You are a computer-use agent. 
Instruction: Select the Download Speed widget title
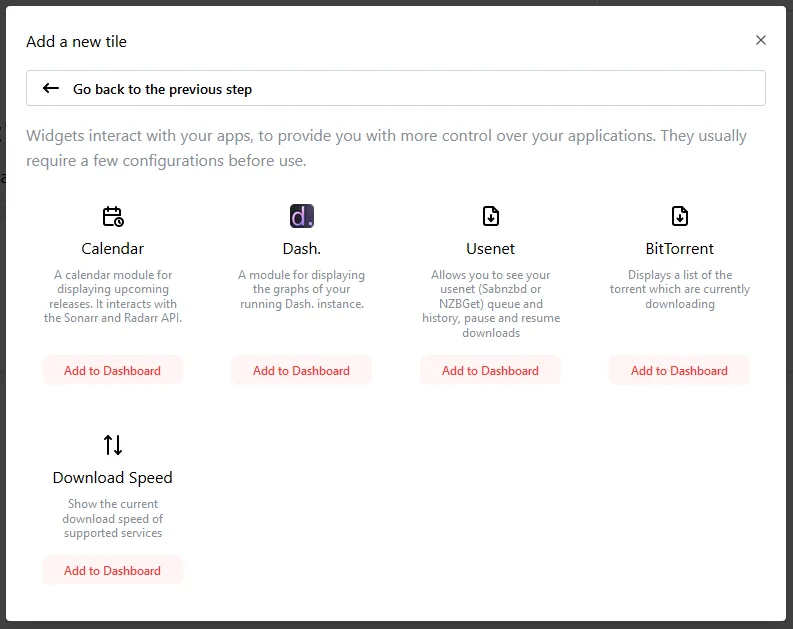(112, 477)
